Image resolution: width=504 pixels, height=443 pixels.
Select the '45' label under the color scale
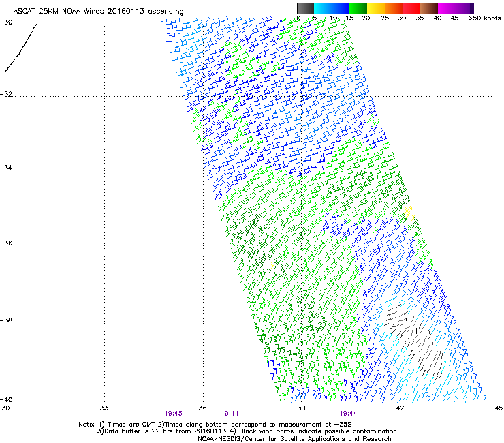click(x=454, y=18)
